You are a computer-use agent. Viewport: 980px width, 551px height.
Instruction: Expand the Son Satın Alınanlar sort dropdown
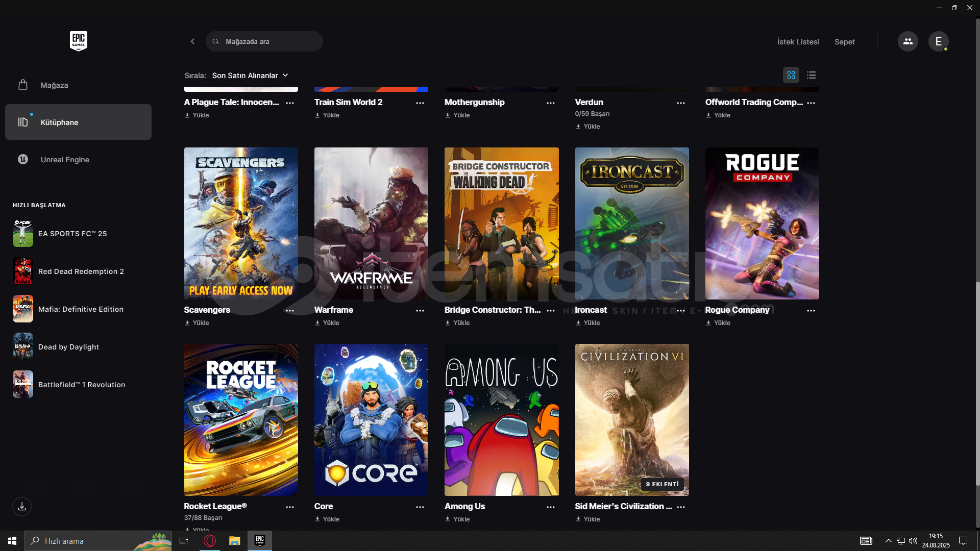[x=250, y=76]
